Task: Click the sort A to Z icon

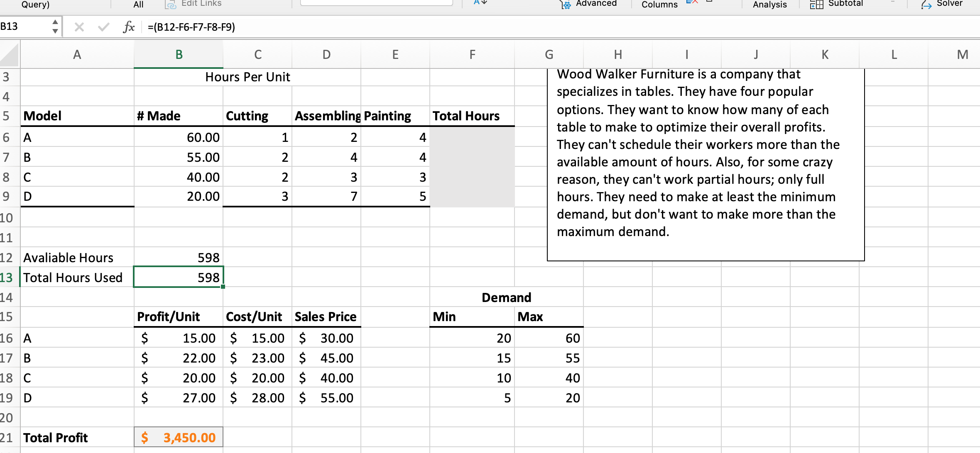Action: pyautogui.click(x=480, y=2)
